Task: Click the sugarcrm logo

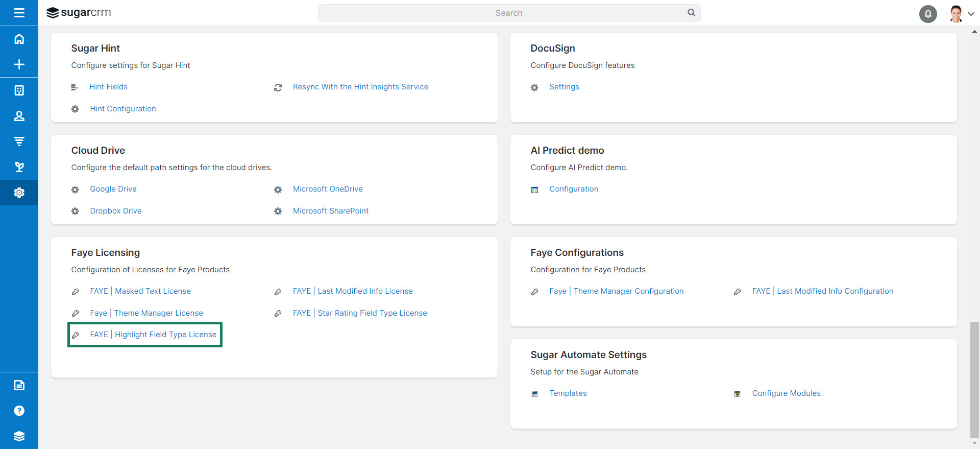Action: (79, 13)
